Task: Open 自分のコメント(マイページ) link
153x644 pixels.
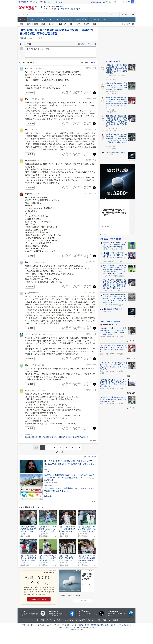Action: pos(87,44)
